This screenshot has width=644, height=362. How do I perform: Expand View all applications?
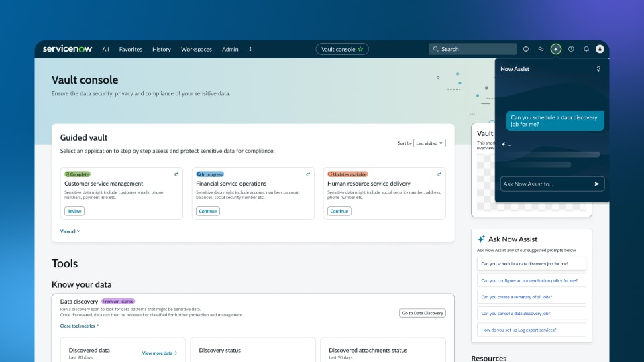pos(70,231)
